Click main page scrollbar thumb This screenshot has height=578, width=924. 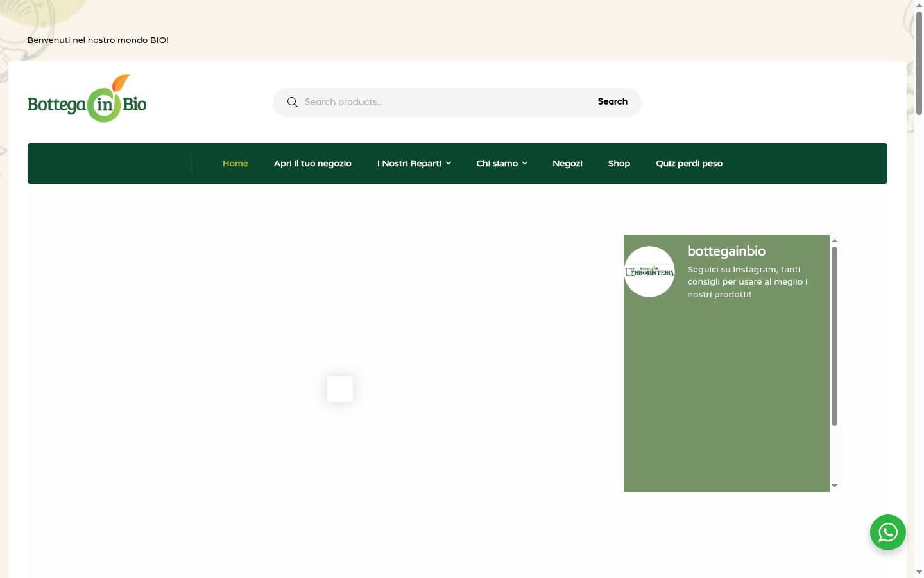[919, 63]
